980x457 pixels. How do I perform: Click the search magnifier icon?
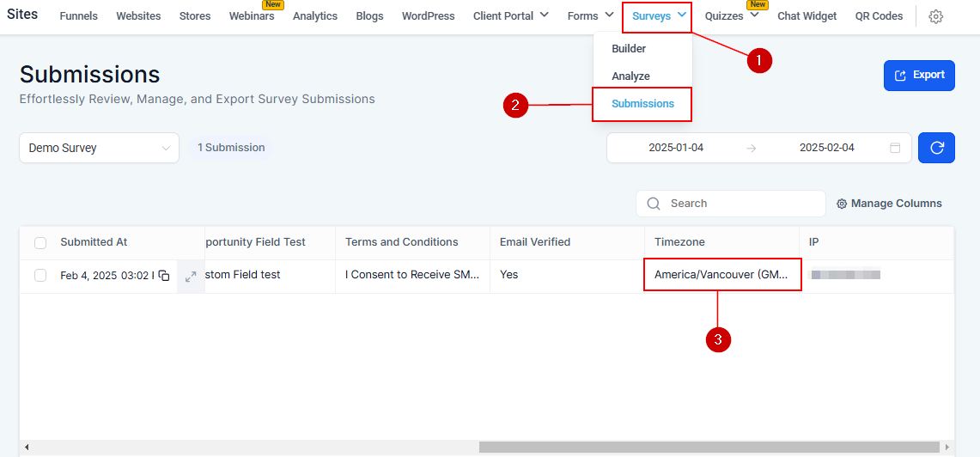pyautogui.click(x=654, y=204)
